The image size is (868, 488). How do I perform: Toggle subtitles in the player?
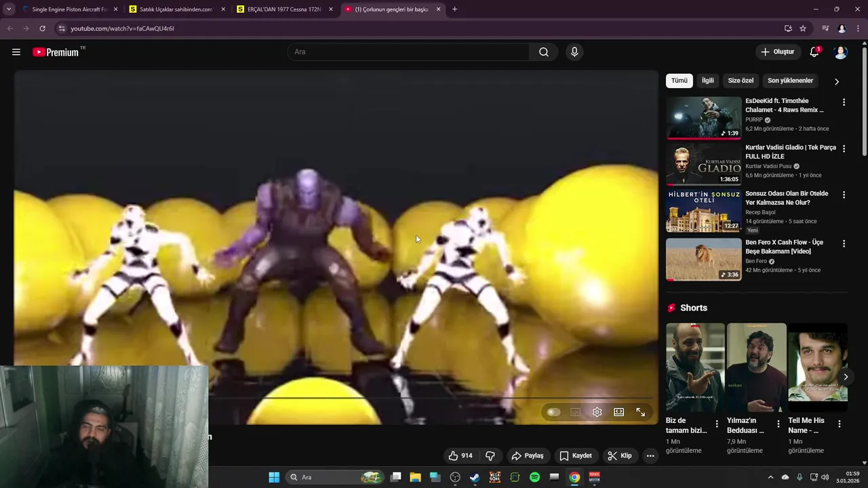pyautogui.click(x=575, y=412)
